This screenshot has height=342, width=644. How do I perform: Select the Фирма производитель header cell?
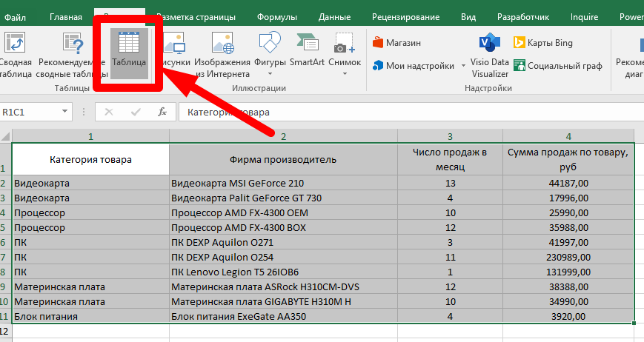(x=283, y=159)
